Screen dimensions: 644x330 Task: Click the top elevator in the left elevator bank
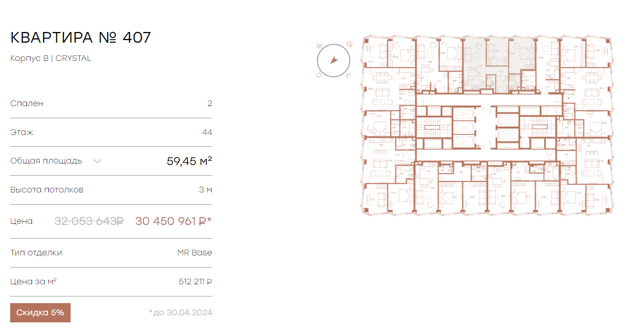pyautogui.click(x=464, y=114)
